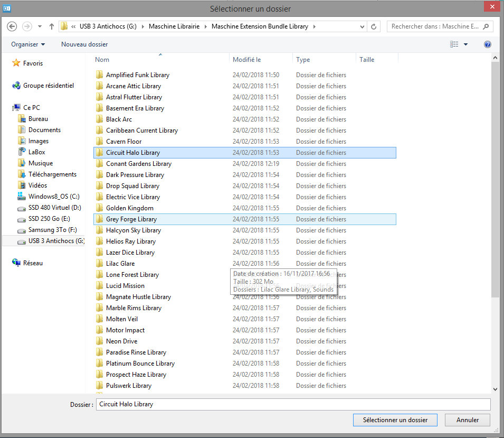
Task: Select the Drop Squad Library folder icon
Action: (99, 185)
